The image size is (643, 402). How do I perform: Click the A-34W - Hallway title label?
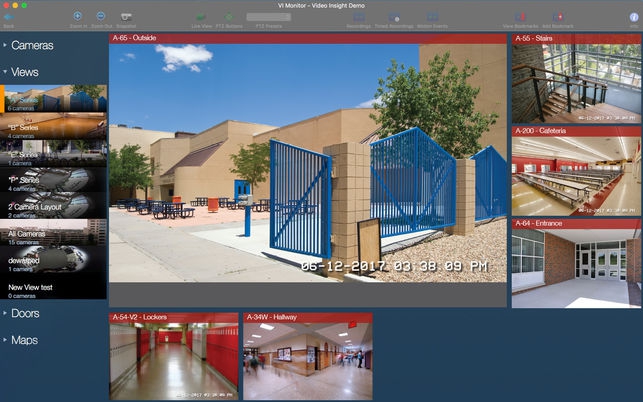tap(271, 317)
